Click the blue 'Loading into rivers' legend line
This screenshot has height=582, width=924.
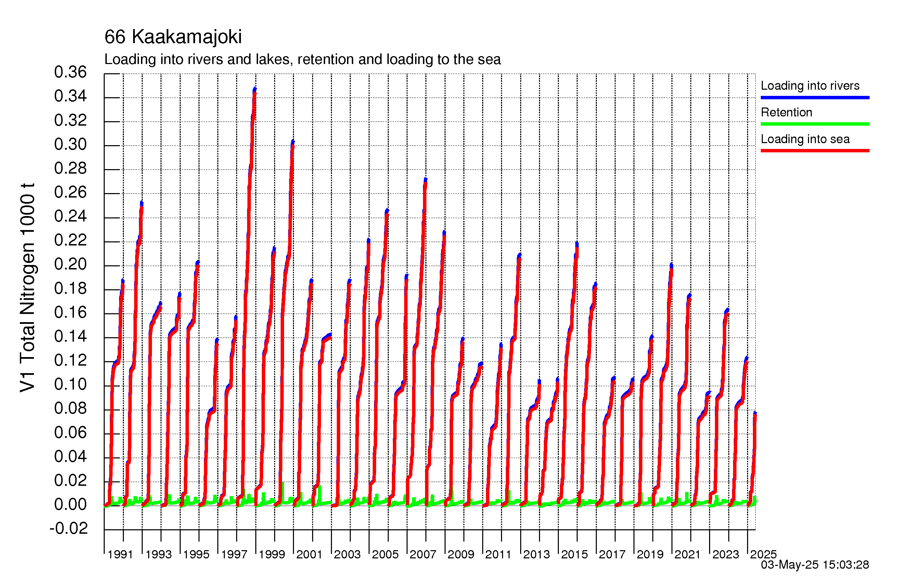(815, 98)
